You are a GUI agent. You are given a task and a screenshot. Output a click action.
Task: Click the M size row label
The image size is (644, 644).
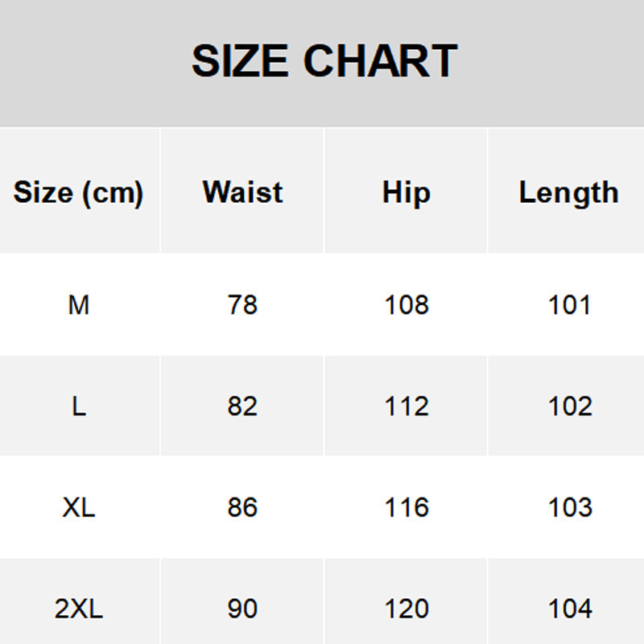[79, 305]
